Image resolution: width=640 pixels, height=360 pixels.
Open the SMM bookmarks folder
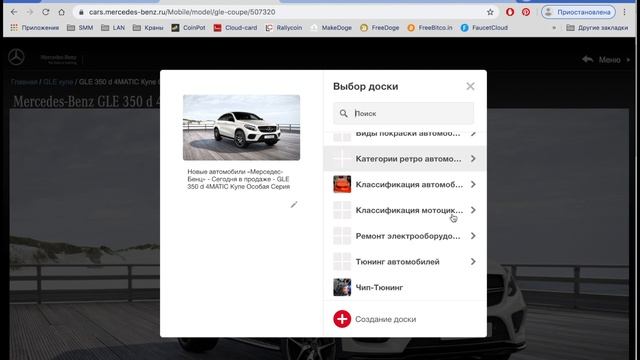80,28
